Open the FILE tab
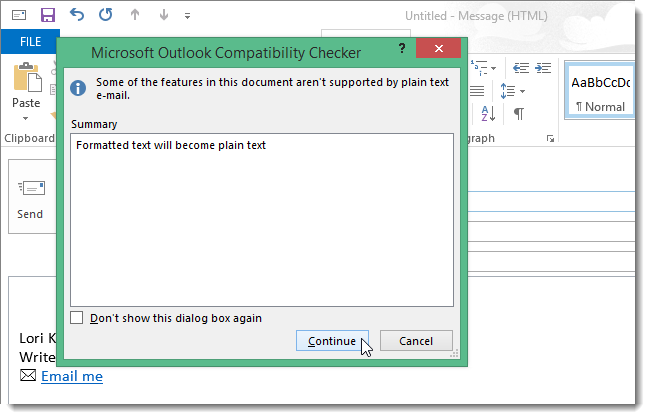Viewport: 650px width, 419px height. click(30, 42)
